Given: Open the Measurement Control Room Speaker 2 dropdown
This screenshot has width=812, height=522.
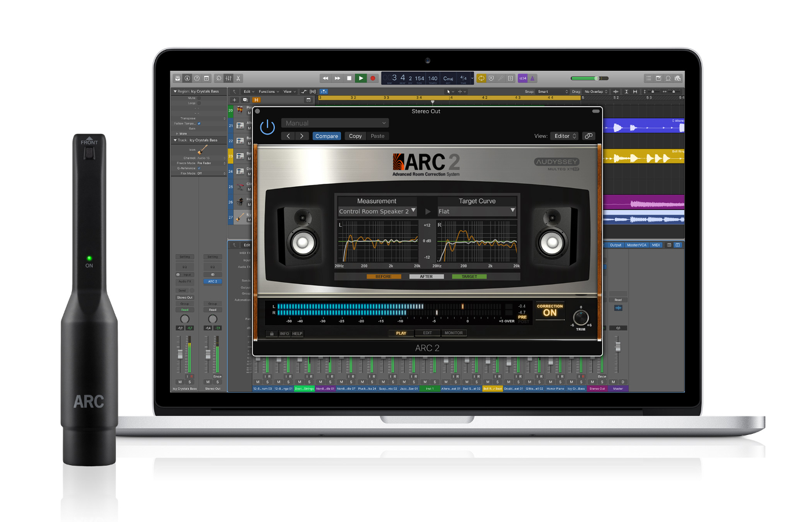Looking at the screenshot, I should (378, 212).
